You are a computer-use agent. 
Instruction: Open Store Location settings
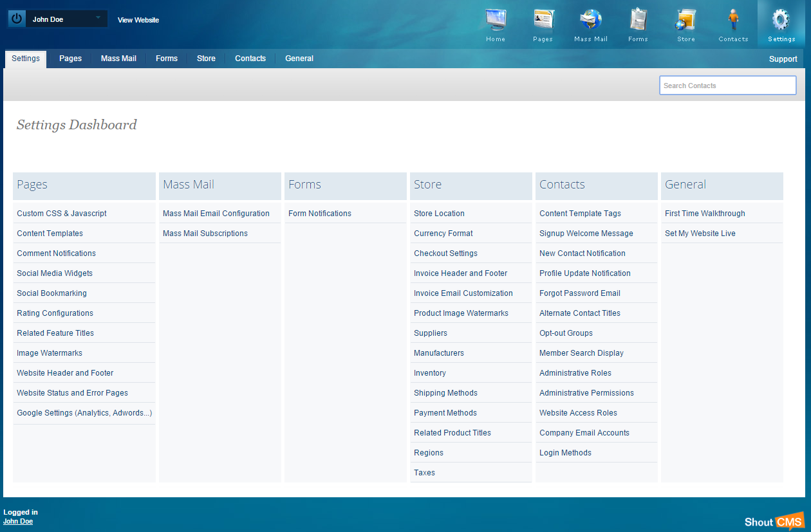coord(439,214)
